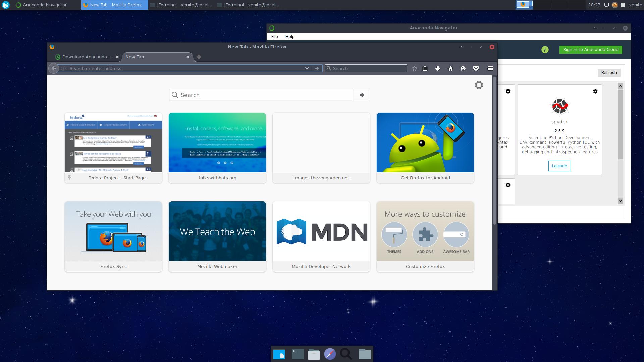
Task: Open the rightmost folder icon in the dock
Action: [365, 354]
